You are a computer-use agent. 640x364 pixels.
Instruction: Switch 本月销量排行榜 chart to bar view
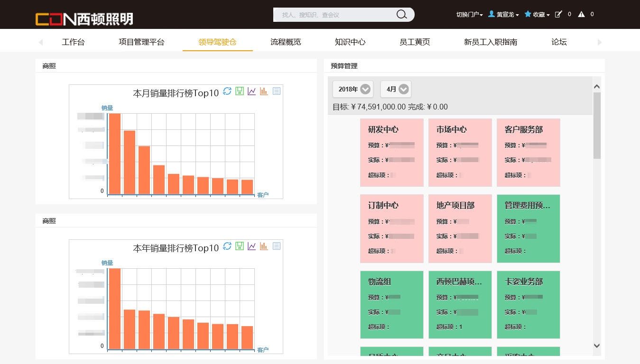[x=264, y=91]
